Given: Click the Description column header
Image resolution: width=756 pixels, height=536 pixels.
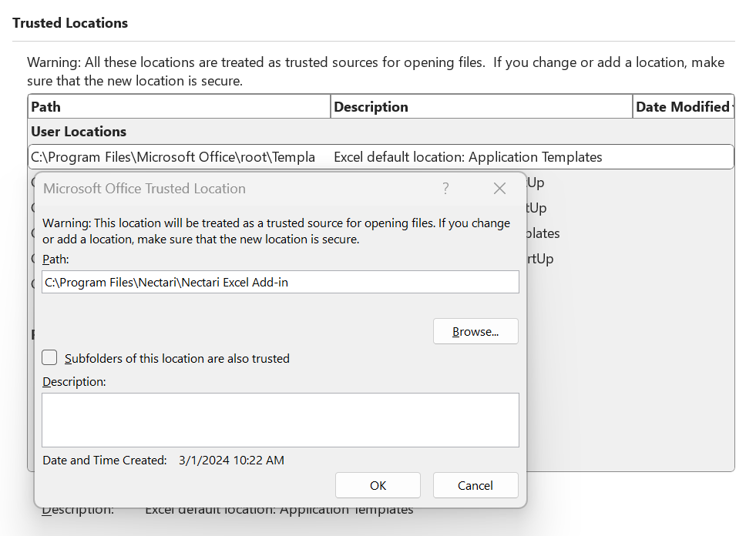Looking at the screenshot, I should [x=481, y=107].
